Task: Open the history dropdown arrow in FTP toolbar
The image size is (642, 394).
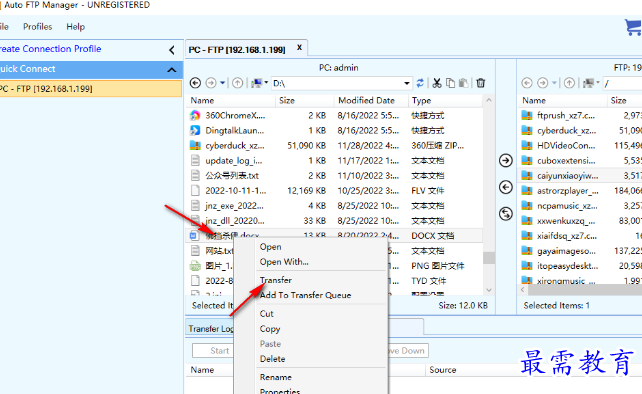Action: (x=554, y=83)
